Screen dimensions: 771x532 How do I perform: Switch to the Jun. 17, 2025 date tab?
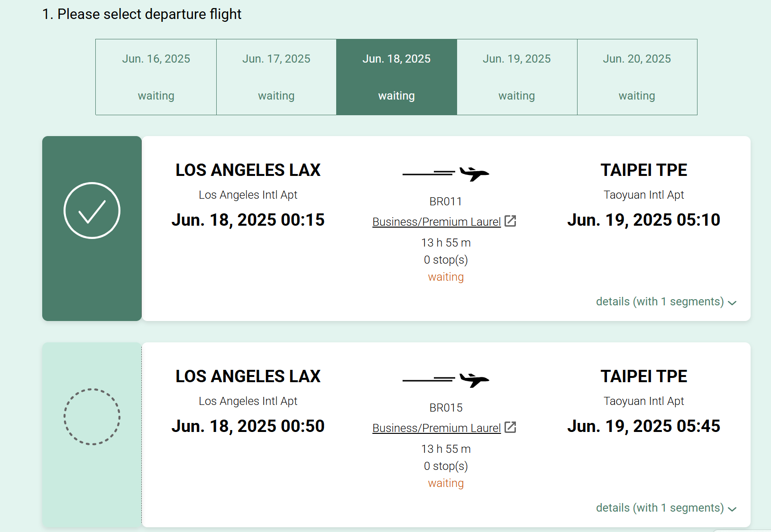276,77
